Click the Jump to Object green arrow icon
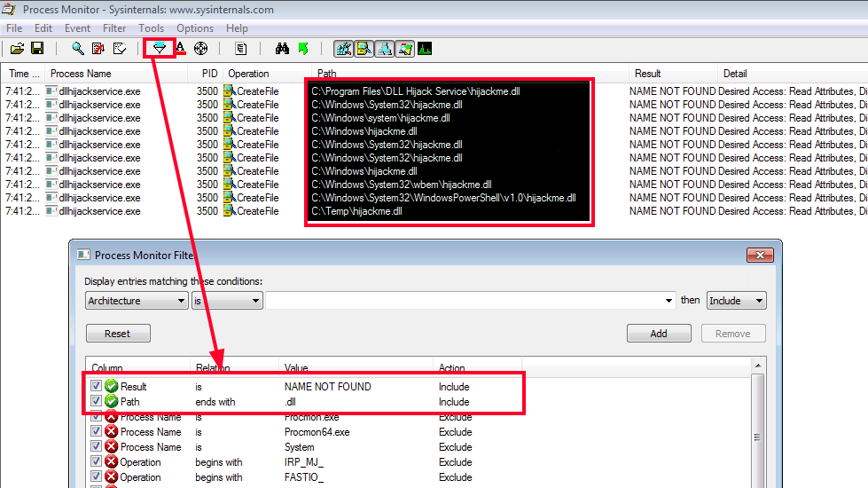This screenshot has height=488, width=868. [303, 49]
